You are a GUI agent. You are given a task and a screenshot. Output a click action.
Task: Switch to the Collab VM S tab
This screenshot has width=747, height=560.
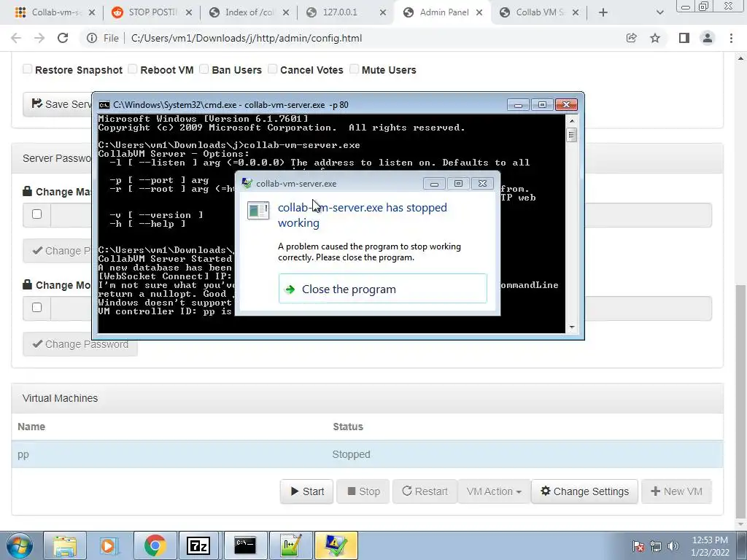click(538, 12)
